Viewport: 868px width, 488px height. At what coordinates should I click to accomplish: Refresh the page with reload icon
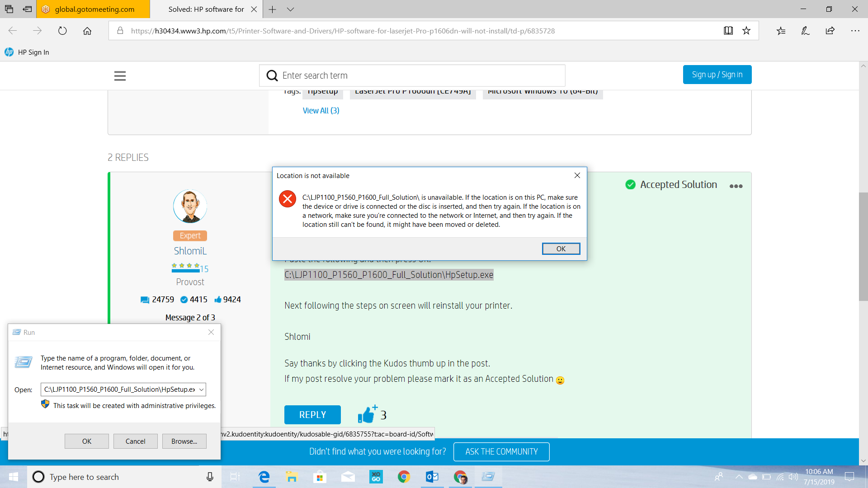[x=62, y=31]
